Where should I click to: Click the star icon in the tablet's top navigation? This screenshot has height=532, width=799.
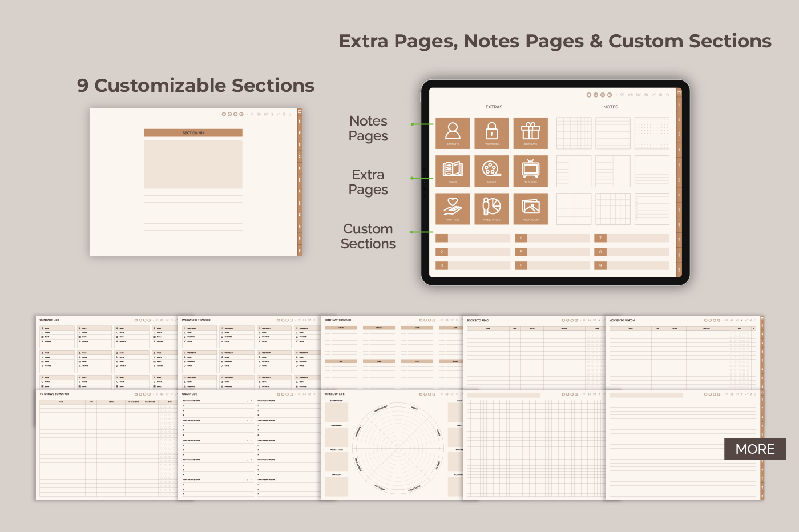[668, 95]
